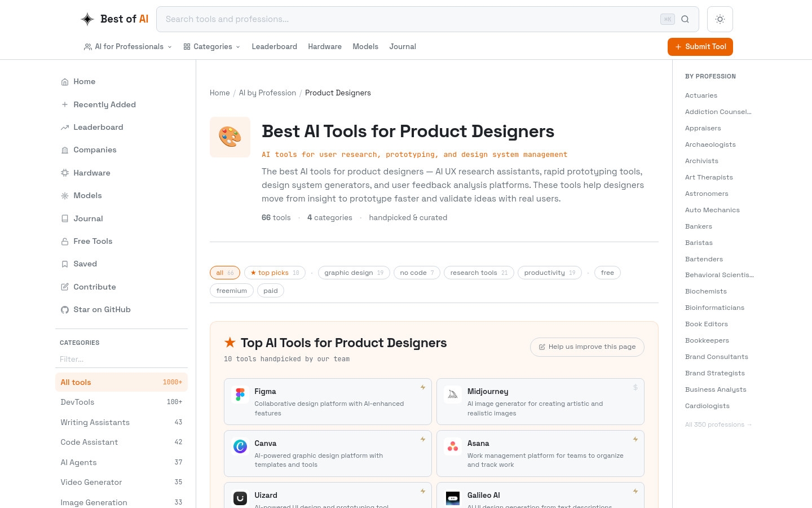This screenshot has height=508, width=812.
Task: Click the palette icon beside page title
Action: pos(230,137)
